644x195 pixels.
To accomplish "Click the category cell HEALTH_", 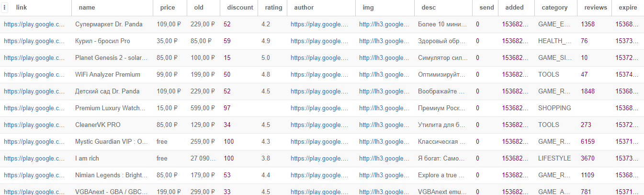I will (x=554, y=41).
